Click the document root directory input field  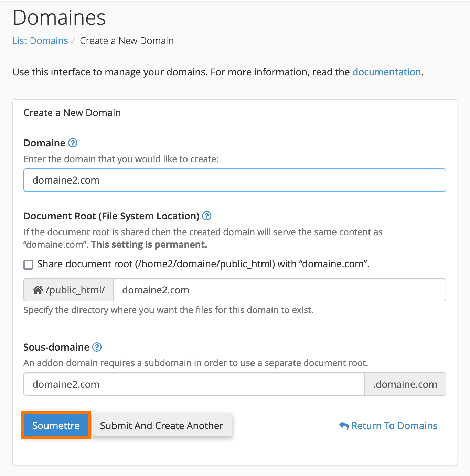[280, 290]
